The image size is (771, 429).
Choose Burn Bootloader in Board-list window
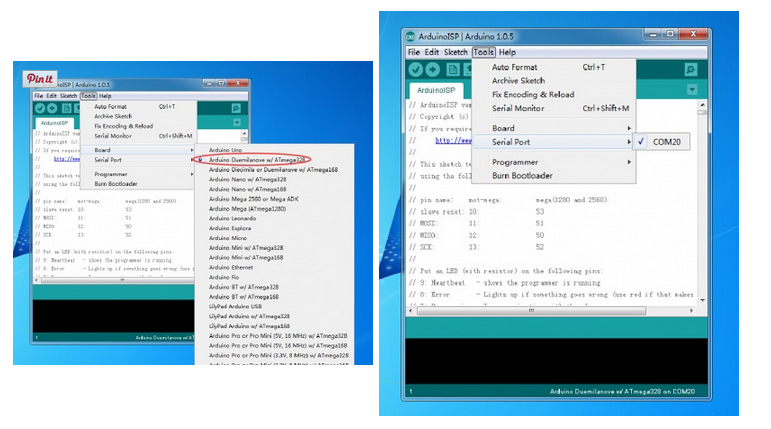(138, 184)
